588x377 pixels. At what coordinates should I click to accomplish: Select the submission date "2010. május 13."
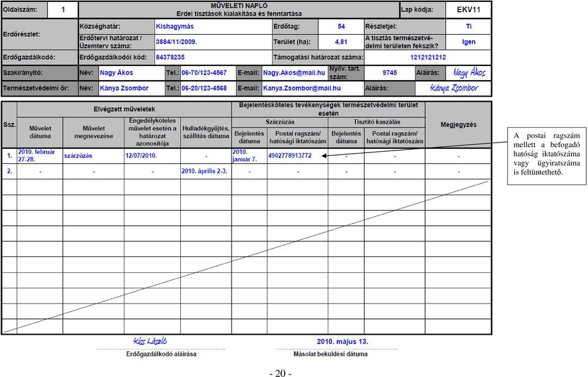pos(342,342)
